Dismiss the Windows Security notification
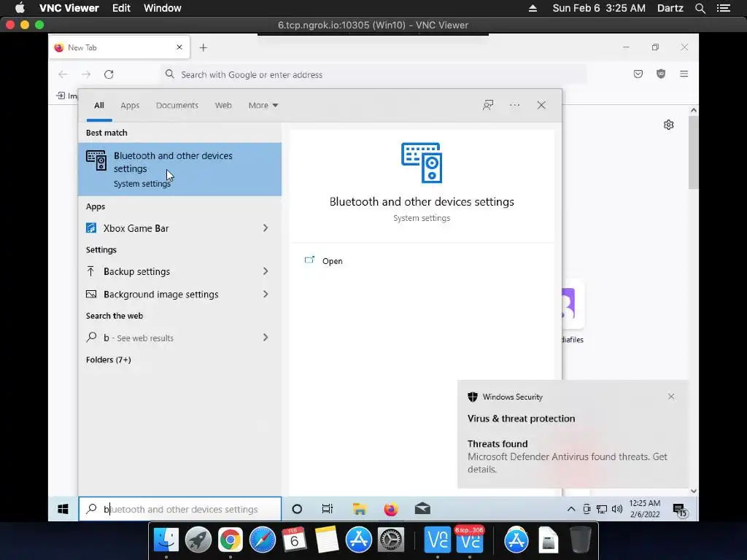Screen dimensions: 747x560 tap(671, 396)
